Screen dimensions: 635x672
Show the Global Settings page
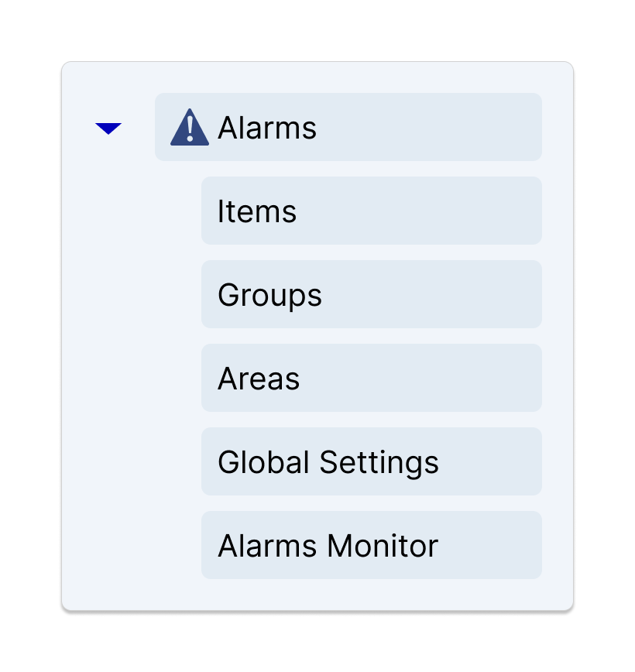pos(372,461)
